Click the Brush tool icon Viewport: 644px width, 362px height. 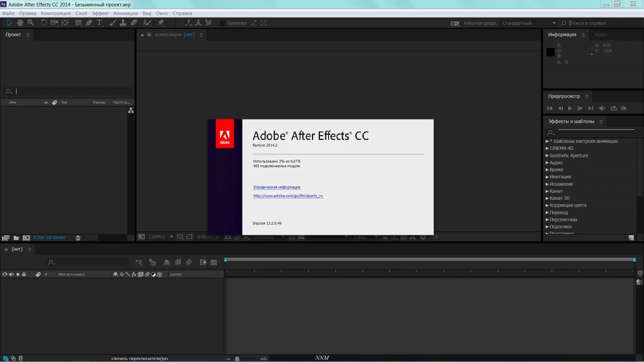tap(111, 23)
